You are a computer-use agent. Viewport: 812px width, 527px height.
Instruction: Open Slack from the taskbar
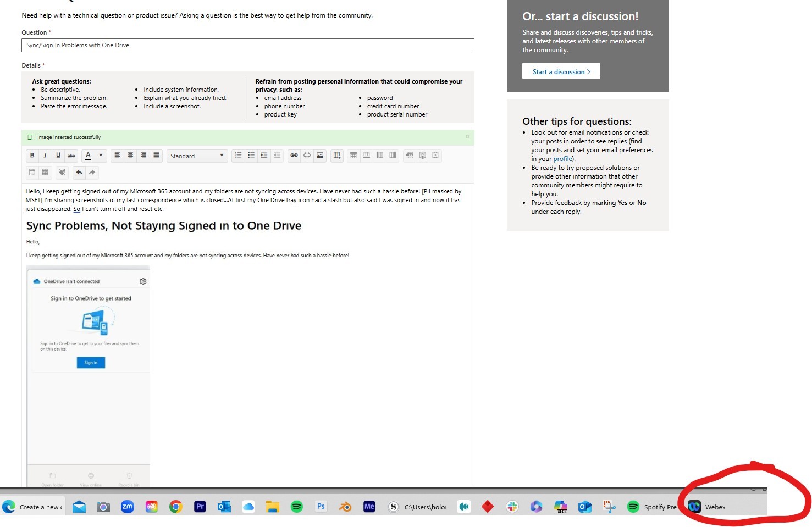pos(512,507)
